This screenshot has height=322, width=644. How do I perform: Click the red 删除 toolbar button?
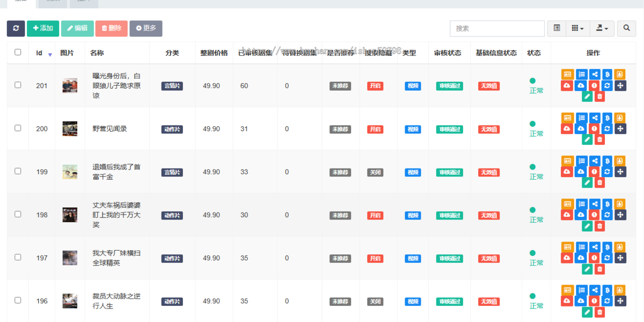112,28
